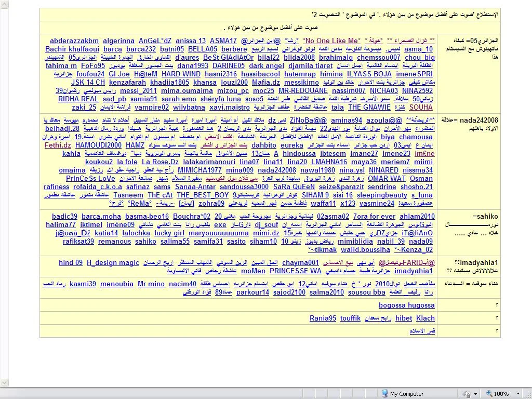Image resolution: width=532 pixels, height=399 pixels.
Task: Click the touffik link
Action: pyautogui.click(x=350, y=318)
